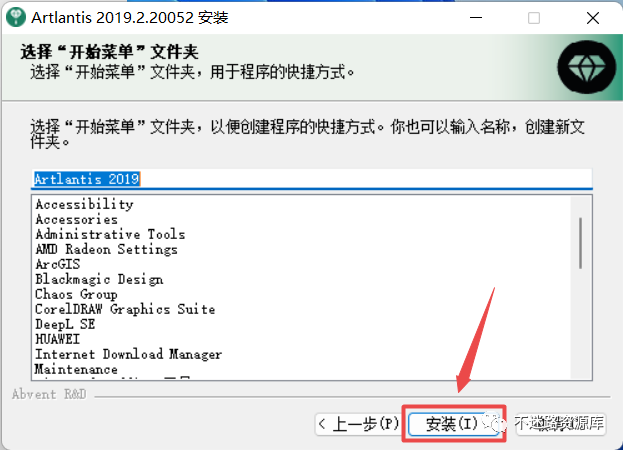Image resolution: width=623 pixels, height=450 pixels.
Task: Click the diamond logo in the header
Action: tap(586, 67)
